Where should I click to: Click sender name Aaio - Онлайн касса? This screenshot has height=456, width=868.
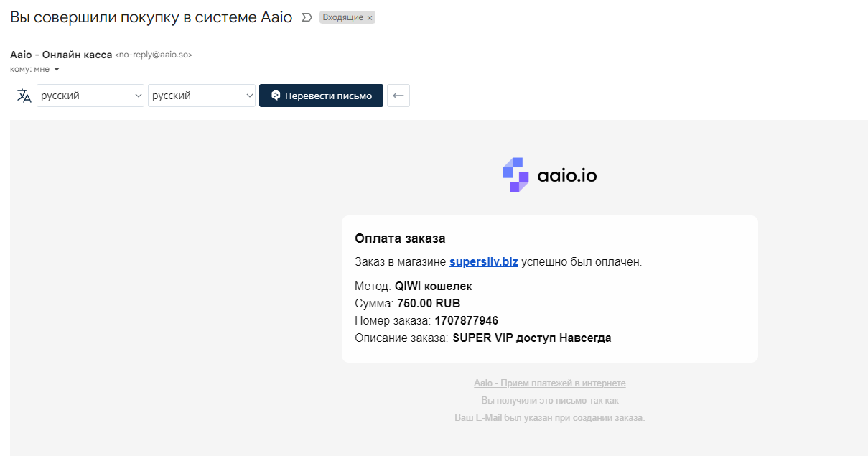tap(61, 55)
